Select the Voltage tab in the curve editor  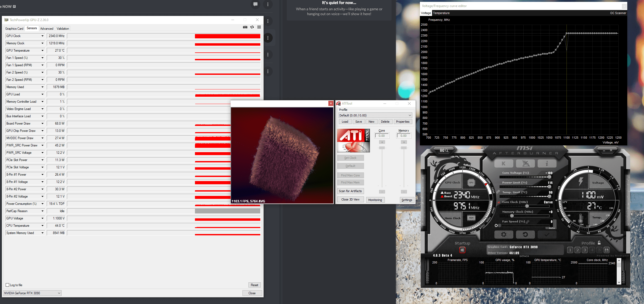tap(426, 13)
